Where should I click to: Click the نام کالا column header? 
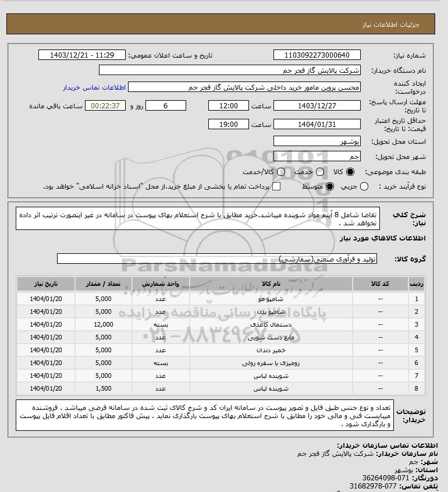click(271, 284)
